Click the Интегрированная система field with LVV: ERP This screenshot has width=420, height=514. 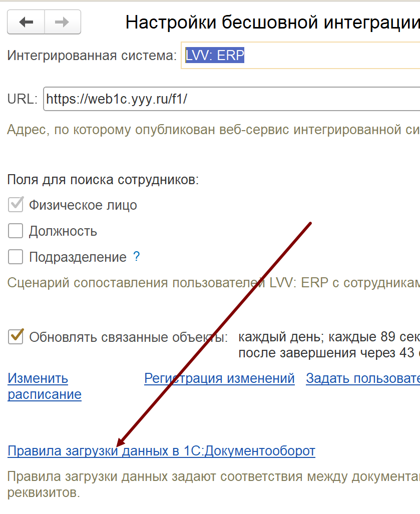(x=300, y=55)
